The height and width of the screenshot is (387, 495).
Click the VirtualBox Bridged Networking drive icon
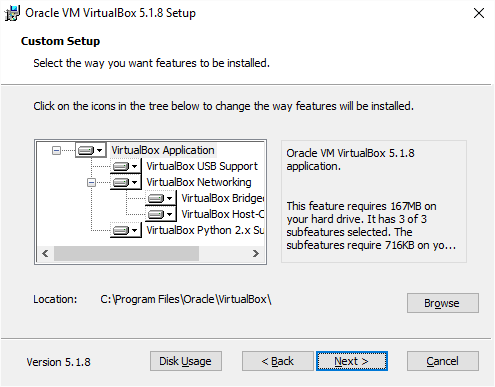[x=160, y=198]
